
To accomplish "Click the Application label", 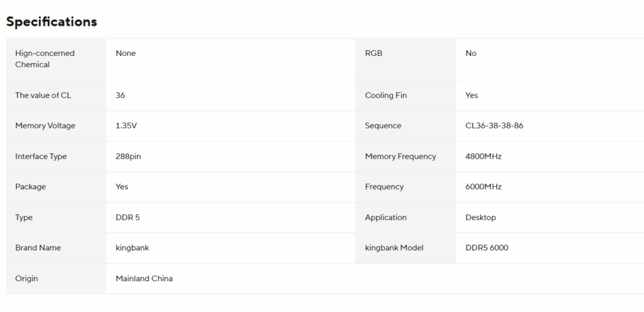I will (386, 218).
